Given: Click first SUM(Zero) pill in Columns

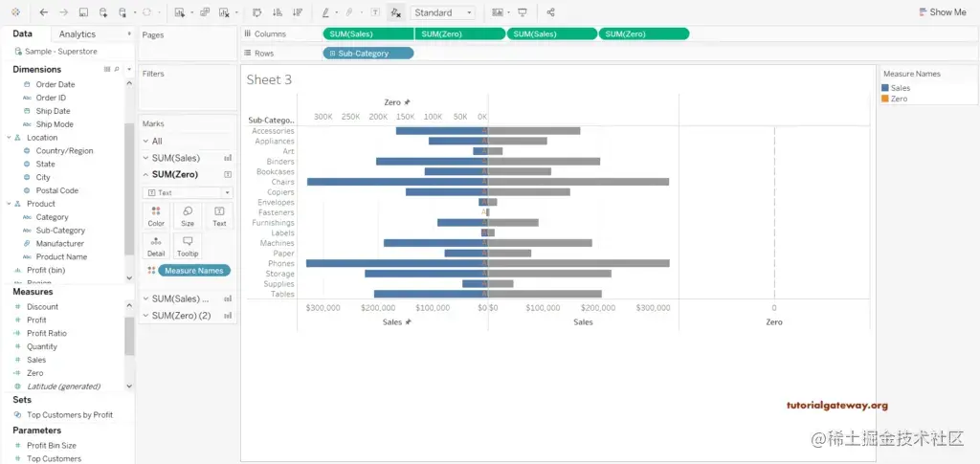Looking at the screenshot, I should pyautogui.click(x=460, y=34).
